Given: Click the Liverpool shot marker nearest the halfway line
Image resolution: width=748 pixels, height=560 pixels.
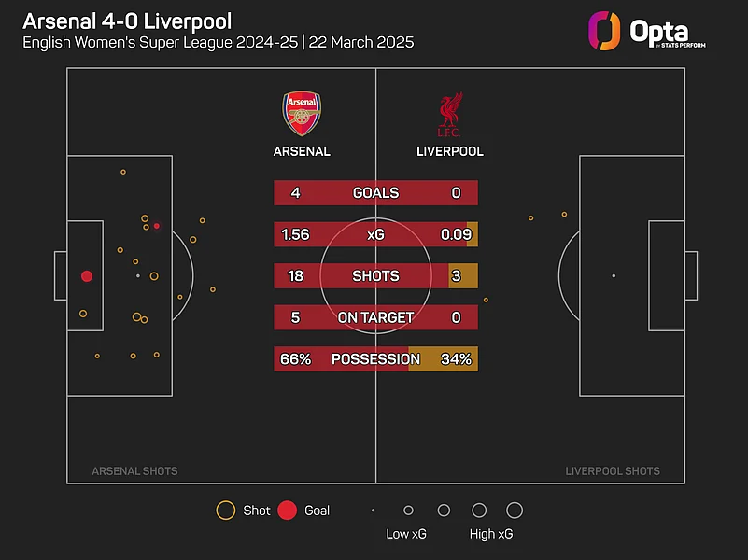Looking at the screenshot, I should (486, 300).
